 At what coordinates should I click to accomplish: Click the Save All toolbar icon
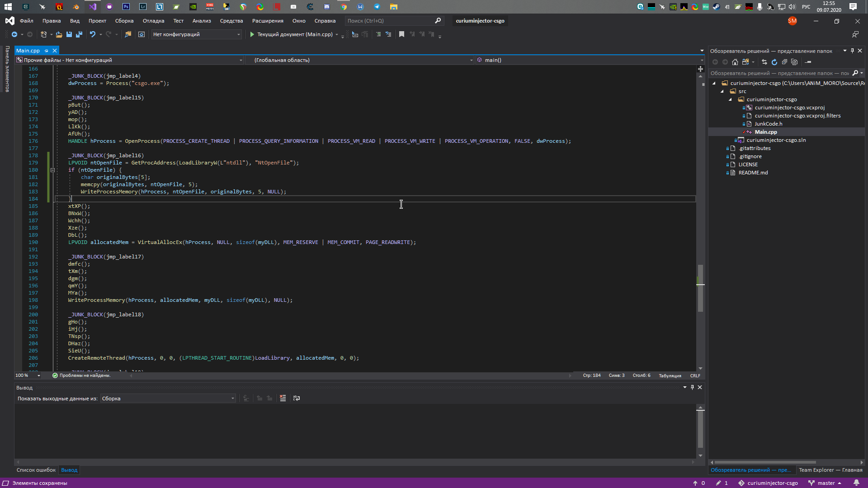tap(79, 34)
